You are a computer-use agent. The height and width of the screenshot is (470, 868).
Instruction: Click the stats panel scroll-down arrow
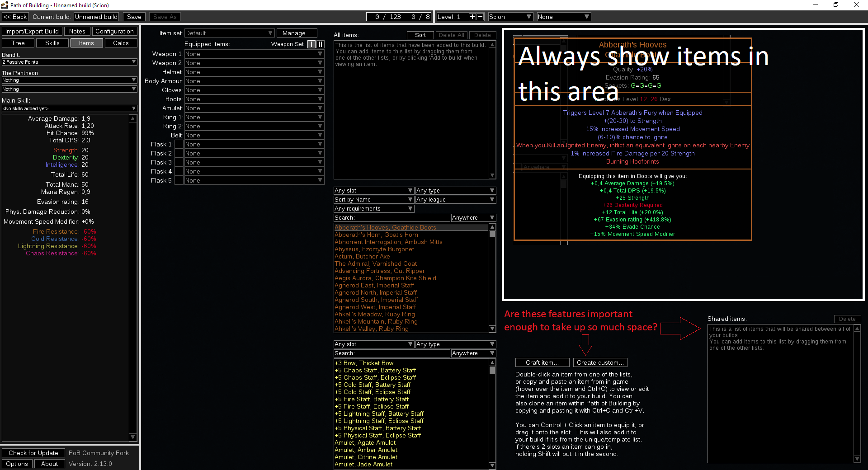coord(133,437)
